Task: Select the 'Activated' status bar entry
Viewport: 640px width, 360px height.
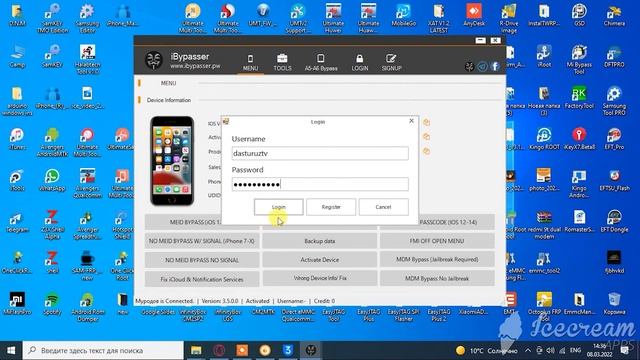Action: tap(258, 301)
